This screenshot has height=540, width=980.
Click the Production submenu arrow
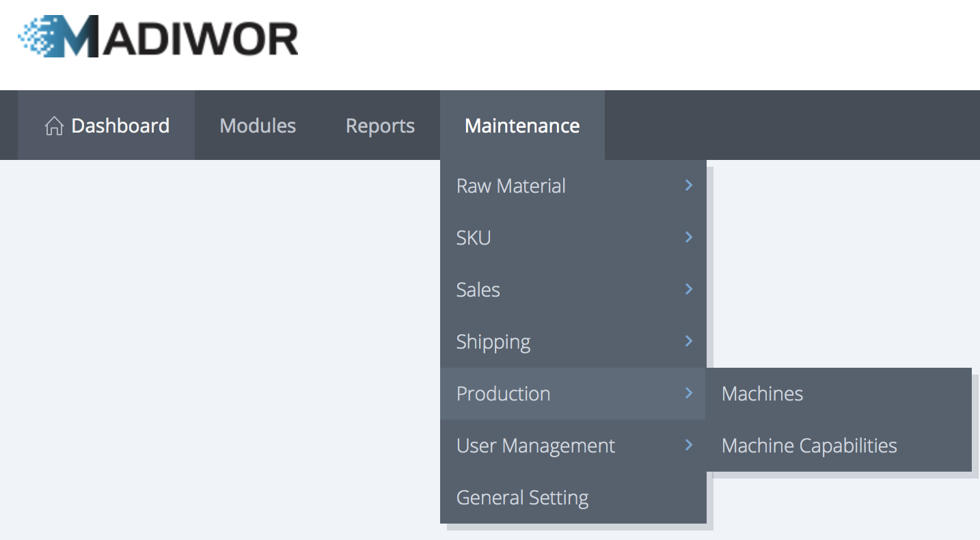pos(689,393)
